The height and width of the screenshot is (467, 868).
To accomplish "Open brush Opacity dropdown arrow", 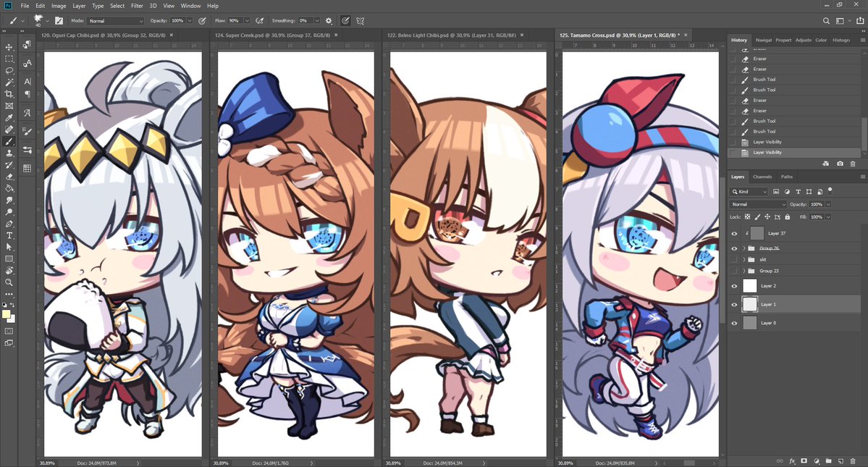I will [190, 21].
